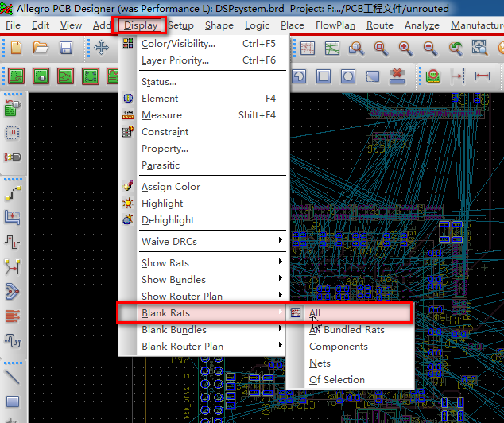504x423 pixels.
Task: Select All in Blank Rats submenu
Action: [x=349, y=312]
